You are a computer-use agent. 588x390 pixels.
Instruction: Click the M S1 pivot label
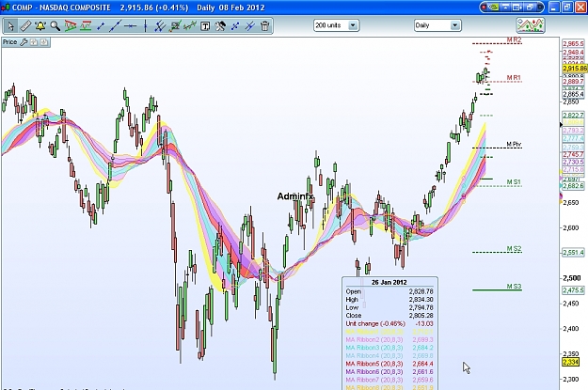pyautogui.click(x=514, y=182)
